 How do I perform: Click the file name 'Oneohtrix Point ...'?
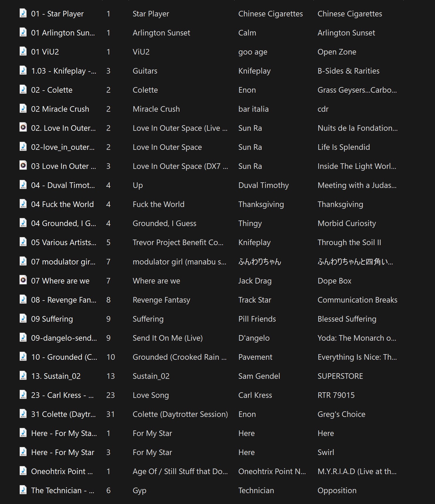(62, 471)
